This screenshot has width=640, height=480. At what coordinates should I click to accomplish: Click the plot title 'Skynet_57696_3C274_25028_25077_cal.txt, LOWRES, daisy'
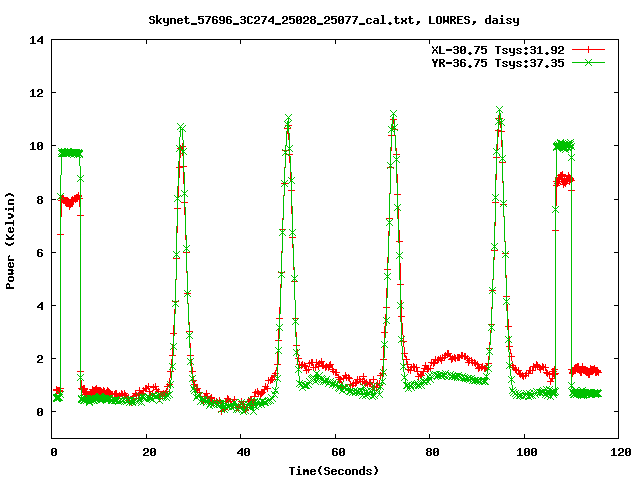pos(334,20)
